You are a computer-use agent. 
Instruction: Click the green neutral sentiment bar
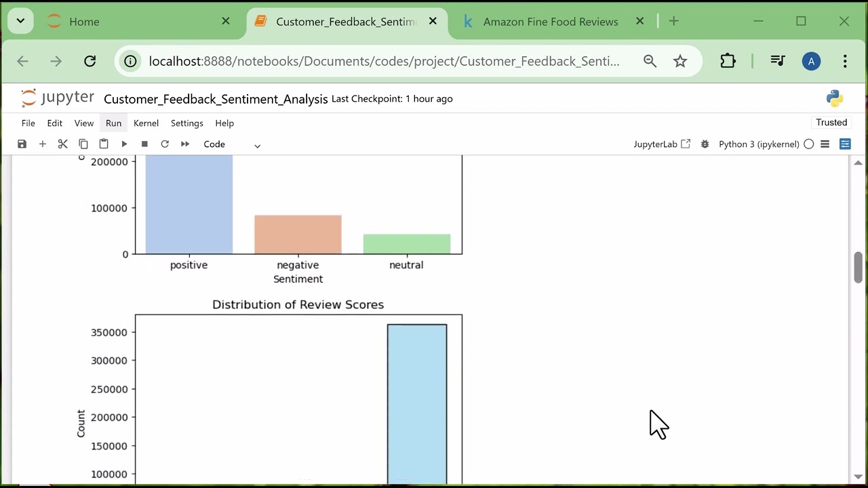pos(407,244)
